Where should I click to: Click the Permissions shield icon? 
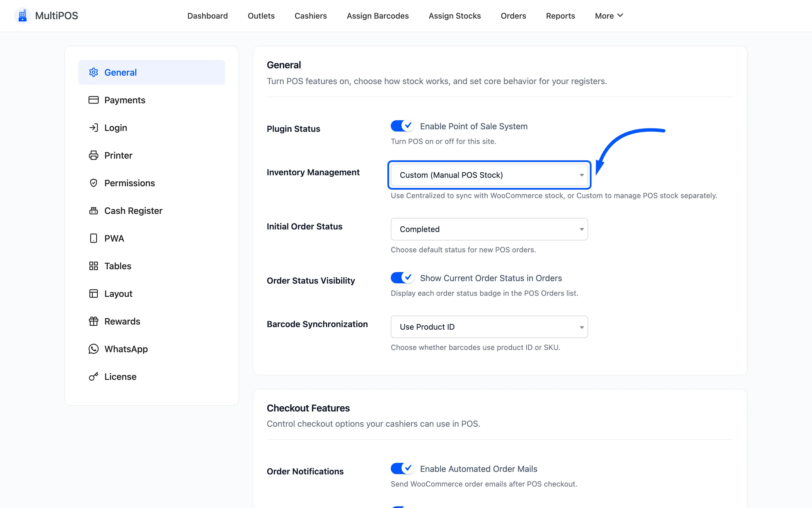(93, 183)
